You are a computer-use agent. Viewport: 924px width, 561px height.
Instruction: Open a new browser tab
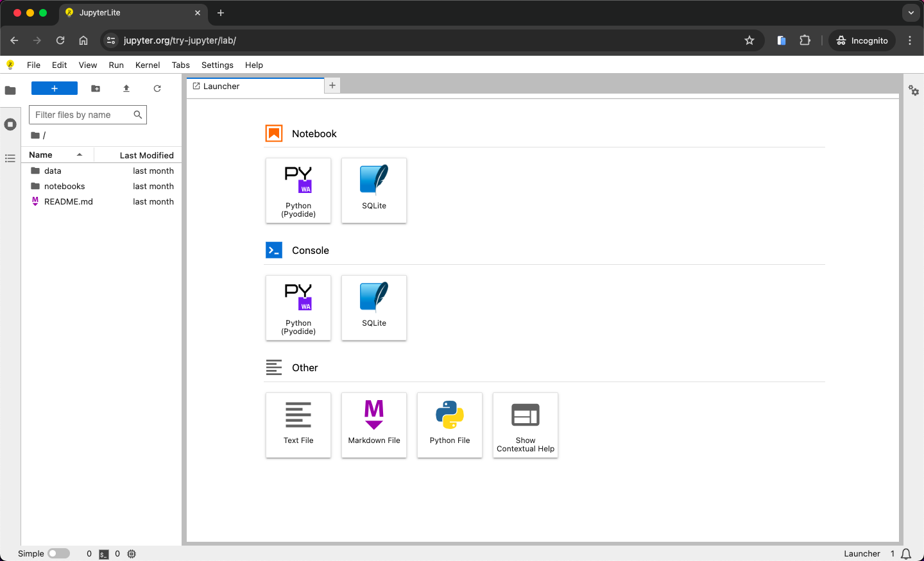[221, 13]
